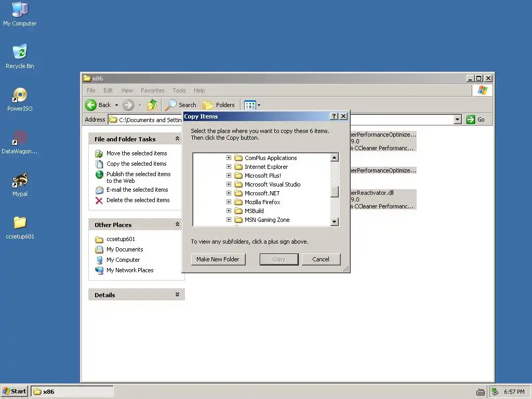Image resolution: width=532 pixels, height=399 pixels.
Task: Click the Move the selected items icon
Action: click(x=99, y=153)
